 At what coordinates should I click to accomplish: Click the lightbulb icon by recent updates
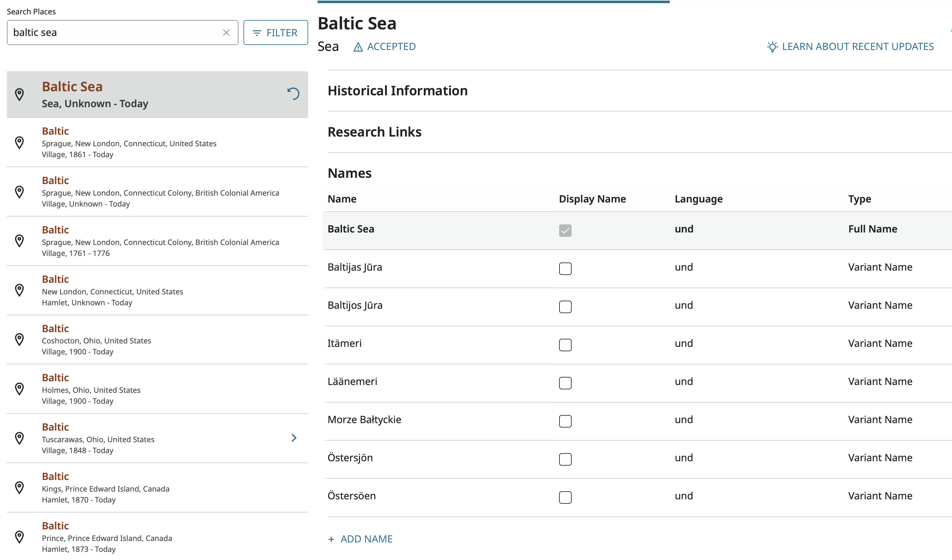point(773,47)
